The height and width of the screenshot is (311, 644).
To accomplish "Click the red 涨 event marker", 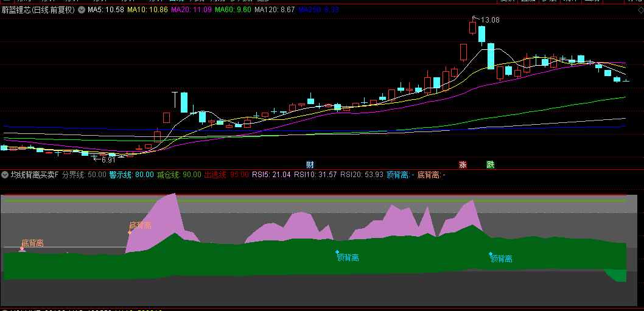I will 463,165.
